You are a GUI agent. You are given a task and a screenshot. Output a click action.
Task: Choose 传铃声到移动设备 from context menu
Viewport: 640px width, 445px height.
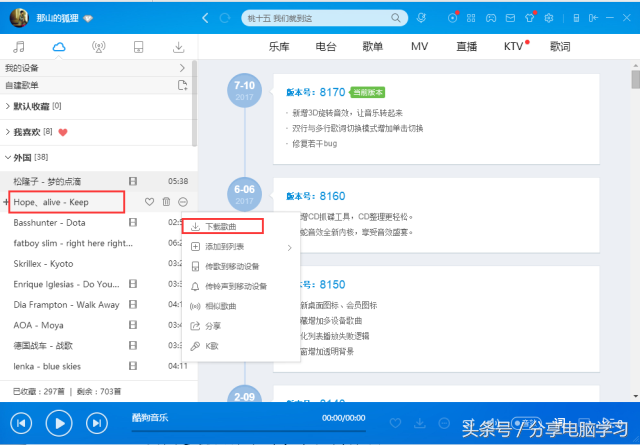point(241,286)
